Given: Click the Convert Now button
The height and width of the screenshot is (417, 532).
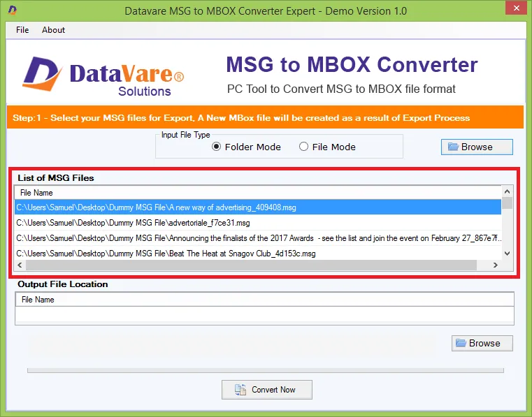Looking at the screenshot, I should tap(266, 390).
